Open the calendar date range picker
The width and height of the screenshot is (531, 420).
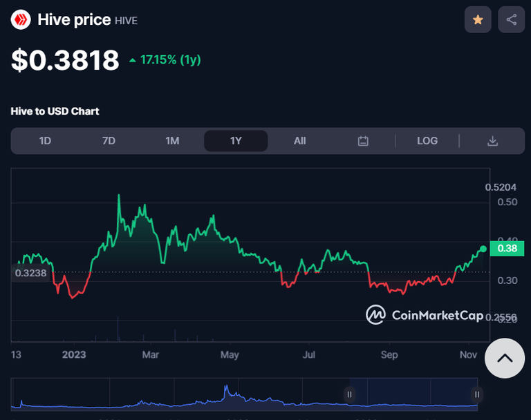(x=363, y=141)
